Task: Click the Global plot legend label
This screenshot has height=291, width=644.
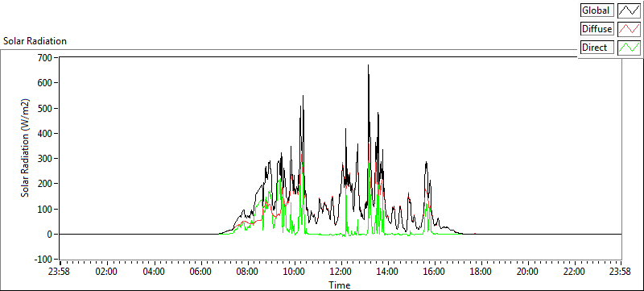Action: point(597,10)
